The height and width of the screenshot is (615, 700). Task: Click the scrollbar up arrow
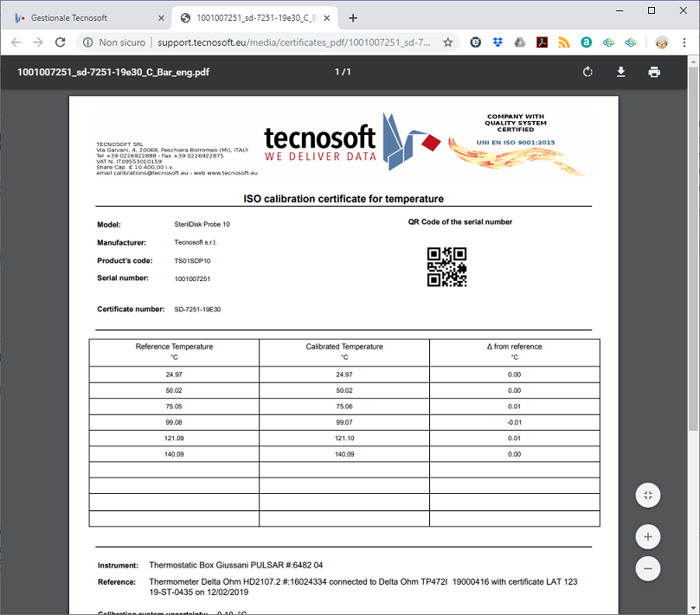(693, 61)
